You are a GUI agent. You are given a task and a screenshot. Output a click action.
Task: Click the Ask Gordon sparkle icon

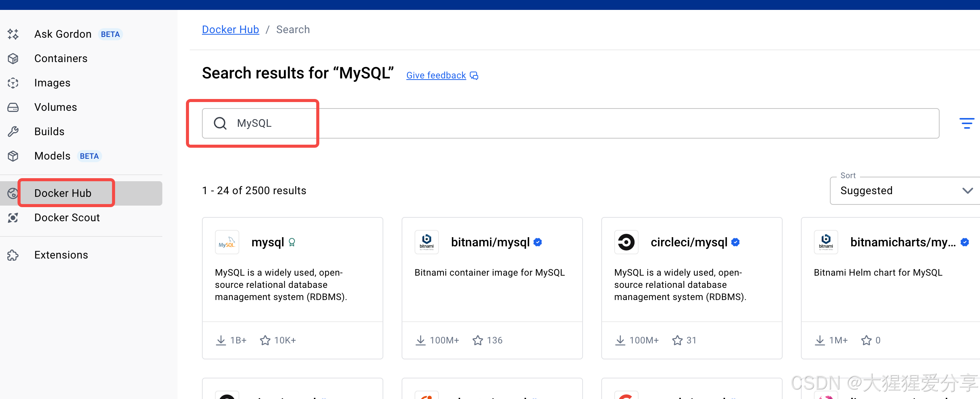(13, 34)
